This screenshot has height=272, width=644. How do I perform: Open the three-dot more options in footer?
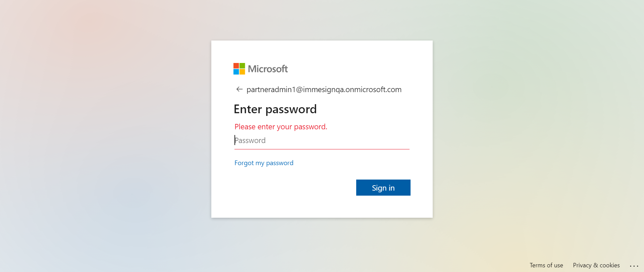pos(634,266)
